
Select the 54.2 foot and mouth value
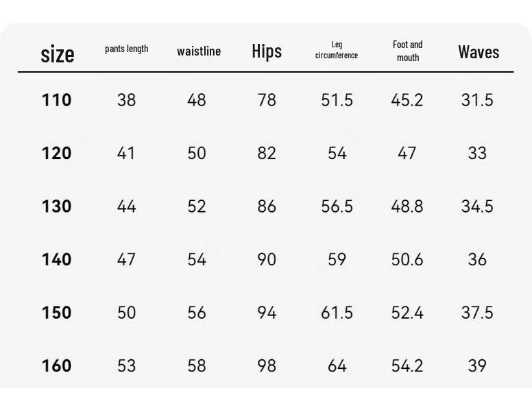[x=407, y=366]
